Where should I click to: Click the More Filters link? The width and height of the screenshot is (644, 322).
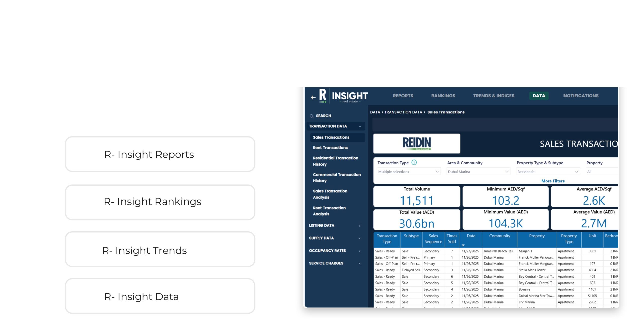[553, 181]
